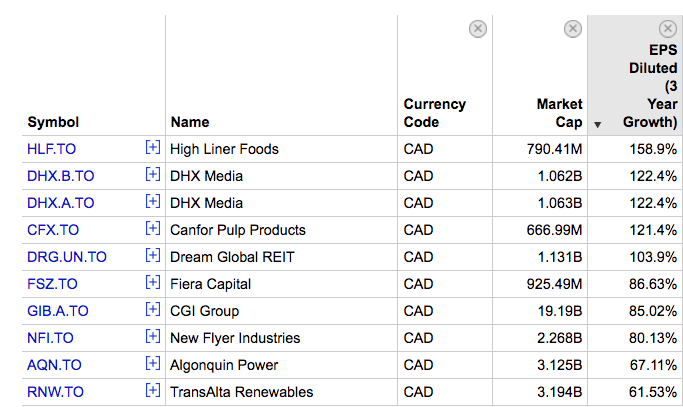Remove the EPS Diluted growth column

(x=668, y=29)
